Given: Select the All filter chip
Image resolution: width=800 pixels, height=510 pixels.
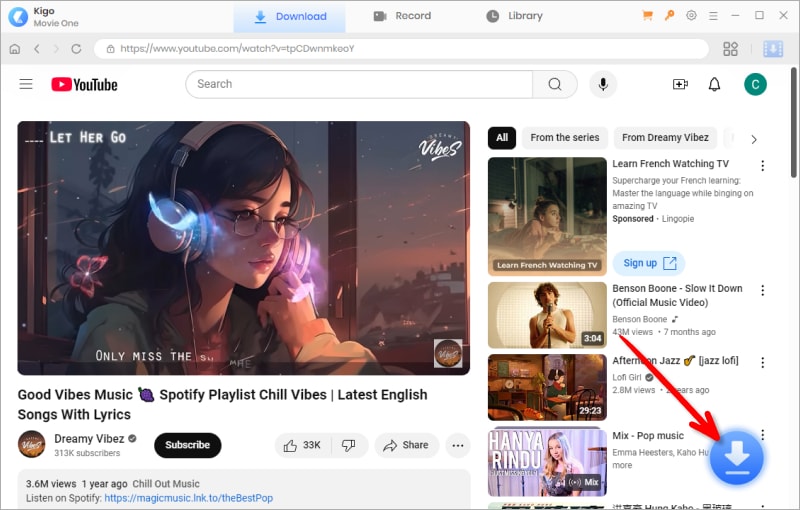Looking at the screenshot, I should 502,138.
